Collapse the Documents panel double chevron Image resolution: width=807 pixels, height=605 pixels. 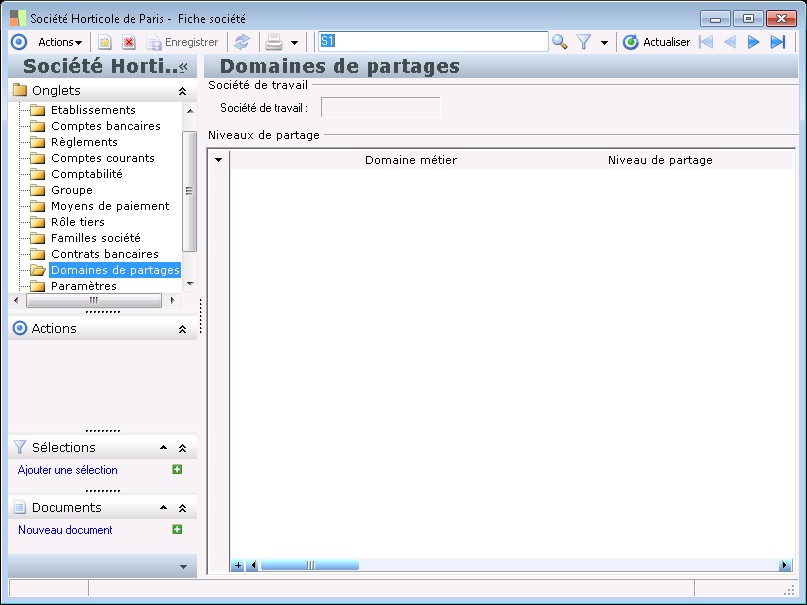tap(182, 508)
